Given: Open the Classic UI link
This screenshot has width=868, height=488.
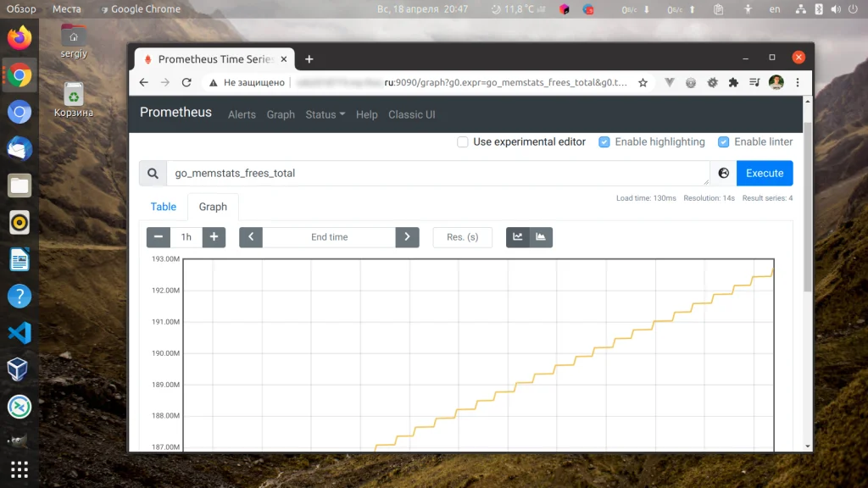Looking at the screenshot, I should click(412, 114).
